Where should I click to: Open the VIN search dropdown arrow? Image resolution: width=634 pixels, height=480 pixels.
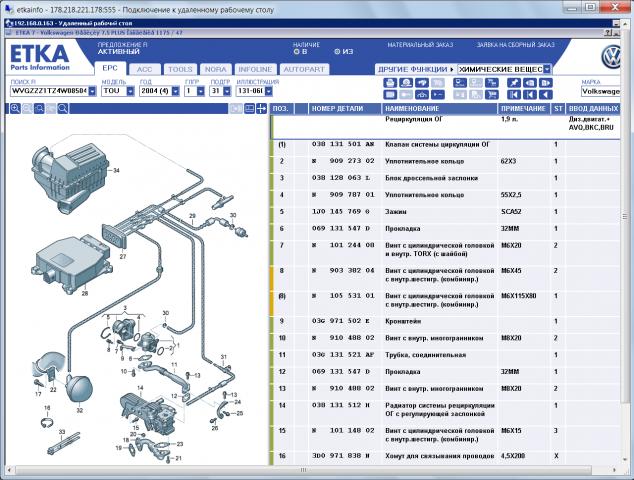coord(92,91)
